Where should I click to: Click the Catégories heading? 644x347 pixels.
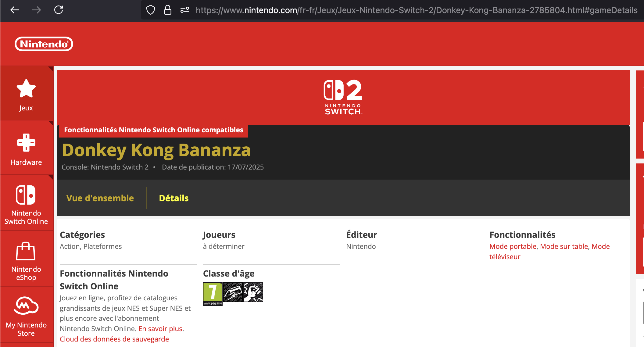pos(82,235)
